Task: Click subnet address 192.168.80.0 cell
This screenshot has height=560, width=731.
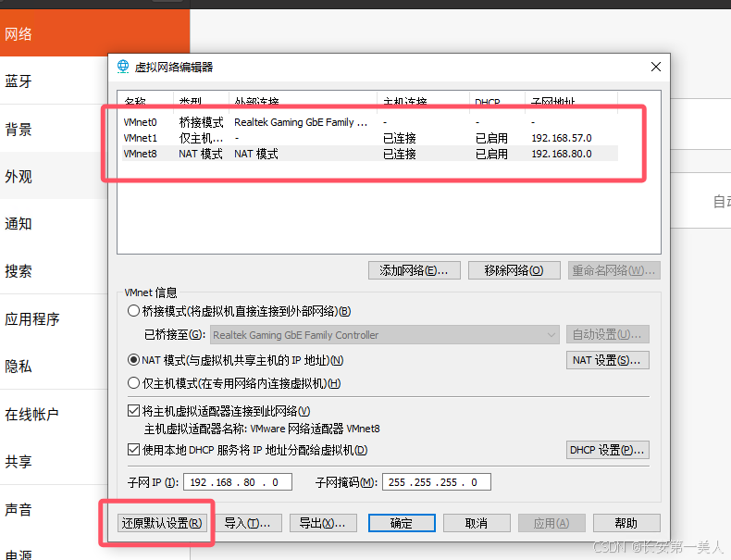Action: pos(562,154)
